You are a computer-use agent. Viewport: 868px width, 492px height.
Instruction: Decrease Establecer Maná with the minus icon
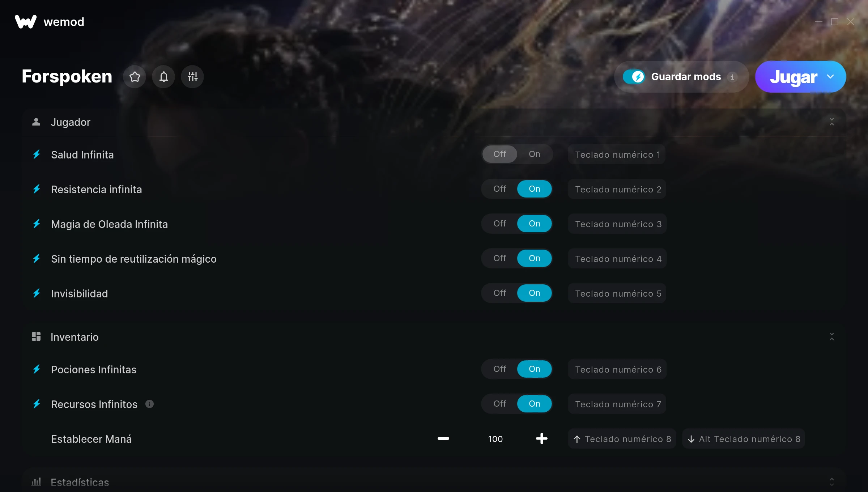click(443, 438)
